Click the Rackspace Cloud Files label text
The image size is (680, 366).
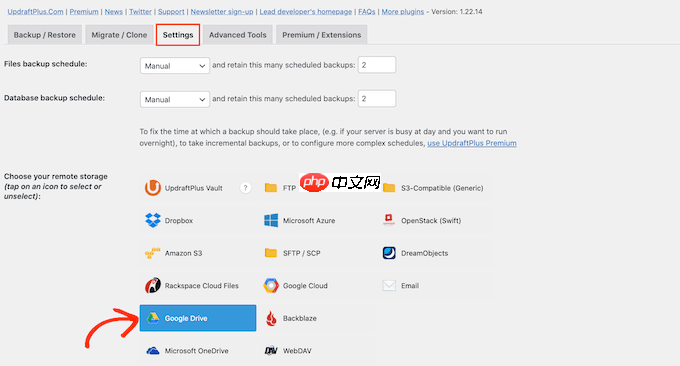tap(202, 286)
